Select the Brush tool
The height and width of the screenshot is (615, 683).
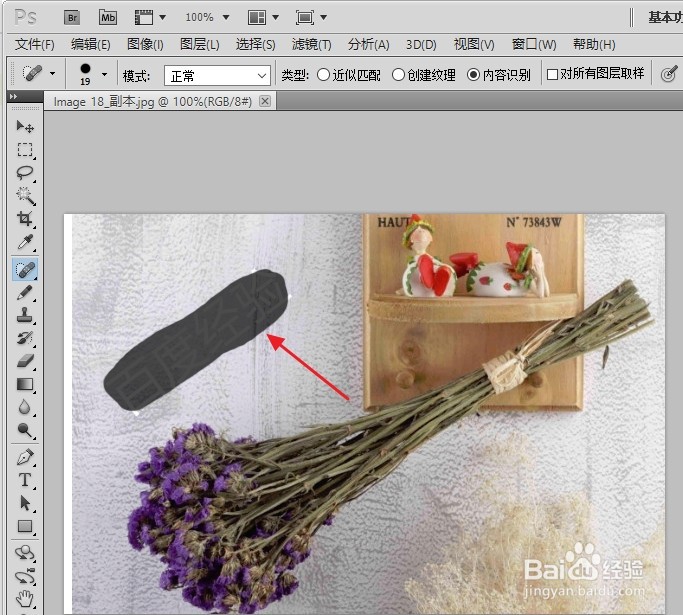click(25, 292)
